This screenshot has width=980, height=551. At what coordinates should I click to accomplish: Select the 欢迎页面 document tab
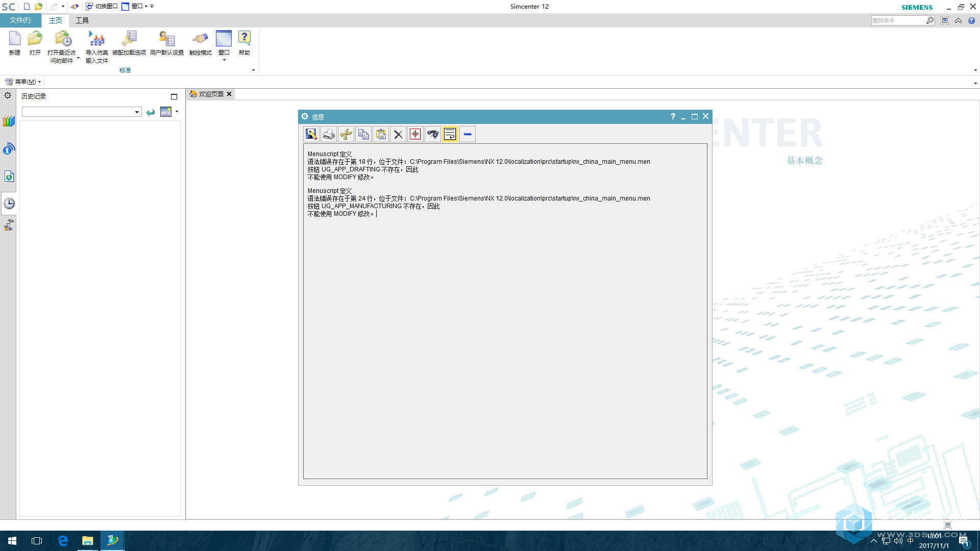[211, 94]
